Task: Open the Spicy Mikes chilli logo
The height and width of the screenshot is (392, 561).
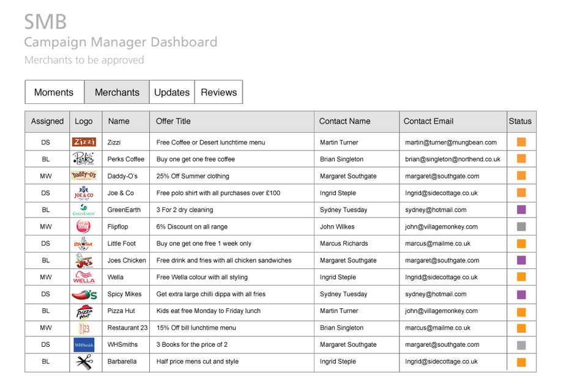Action: [84, 294]
